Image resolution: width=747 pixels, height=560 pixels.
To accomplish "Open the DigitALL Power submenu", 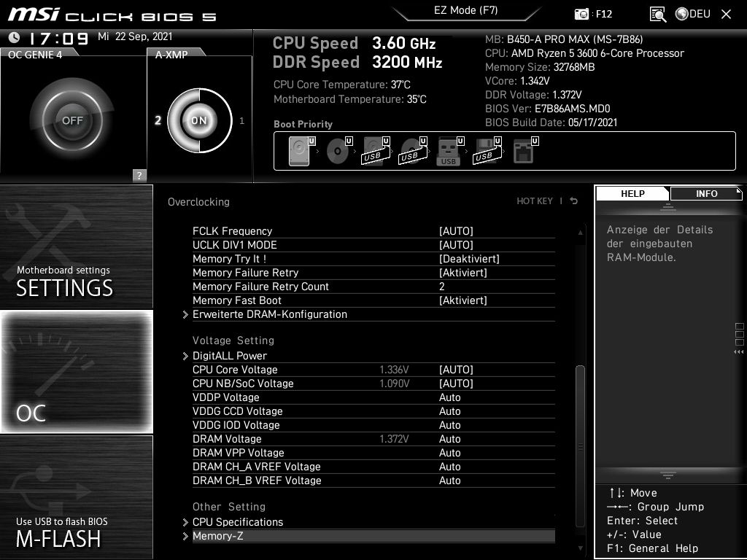I will coord(231,356).
